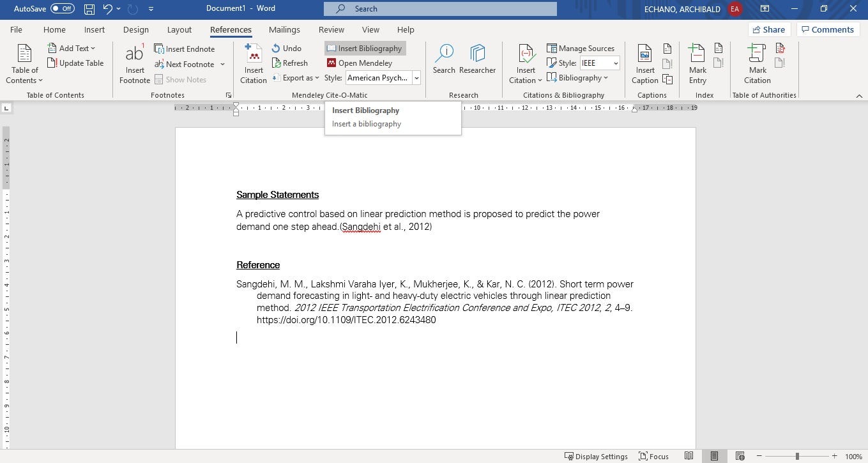
Task: Click Update Table button
Action: click(x=75, y=63)
